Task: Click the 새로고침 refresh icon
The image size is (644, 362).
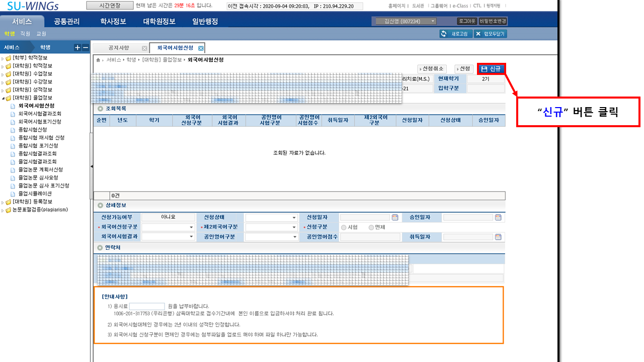Action: [444, 34]
